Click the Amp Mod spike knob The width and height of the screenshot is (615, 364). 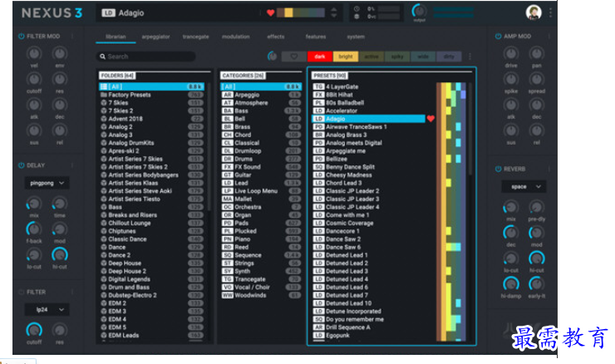(510, 79)
